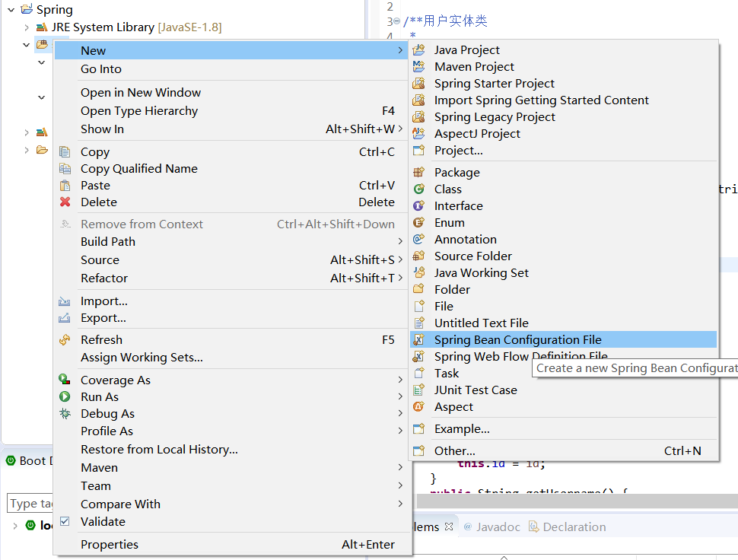Click the Folder icon in New submenu
The height and width of the screenshot is (560, 738).
coord(418,289)
